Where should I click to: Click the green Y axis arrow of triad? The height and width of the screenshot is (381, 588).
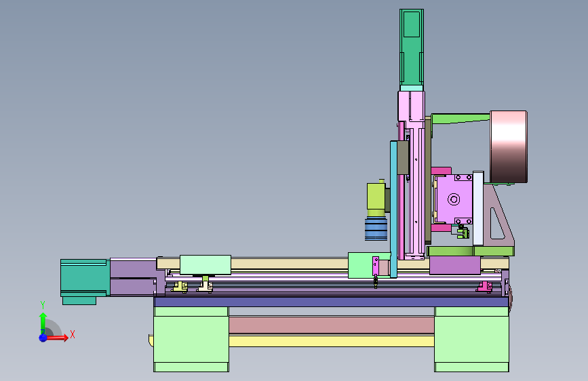pos(43,321)
